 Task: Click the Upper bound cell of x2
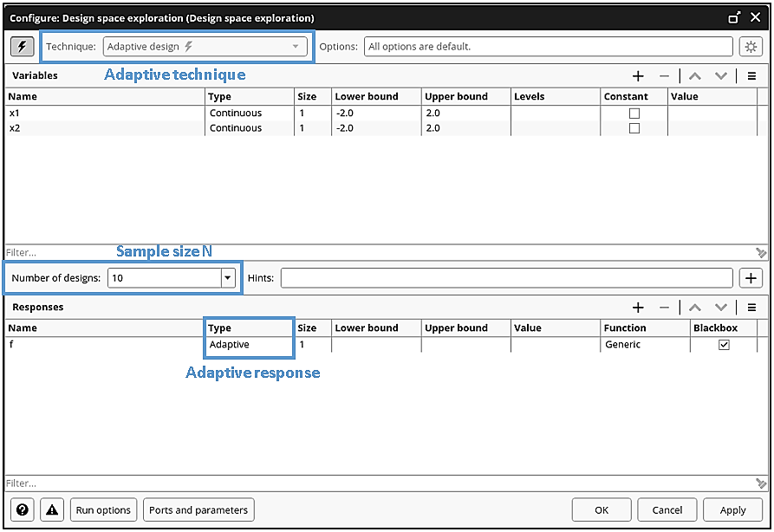[466, 128]
